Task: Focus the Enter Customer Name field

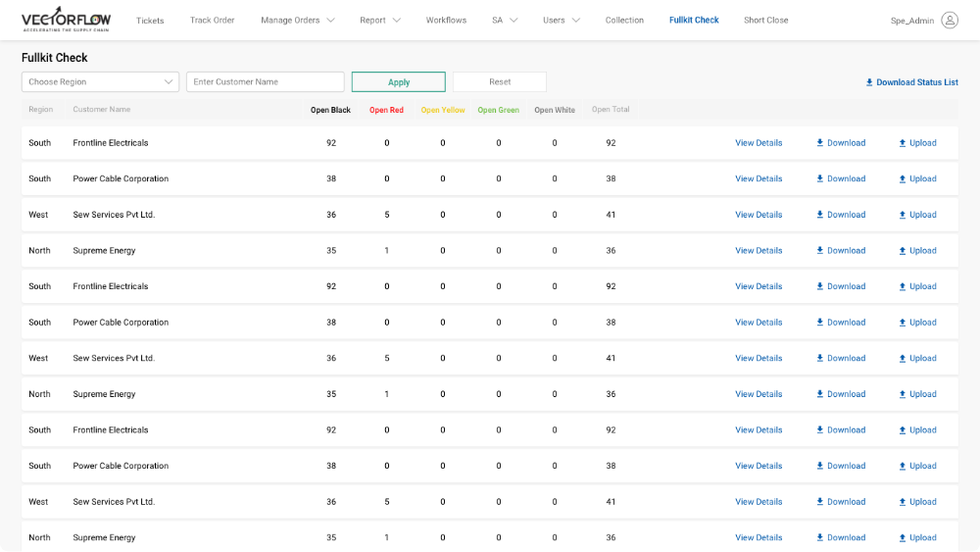Action: tap(265, 82)
